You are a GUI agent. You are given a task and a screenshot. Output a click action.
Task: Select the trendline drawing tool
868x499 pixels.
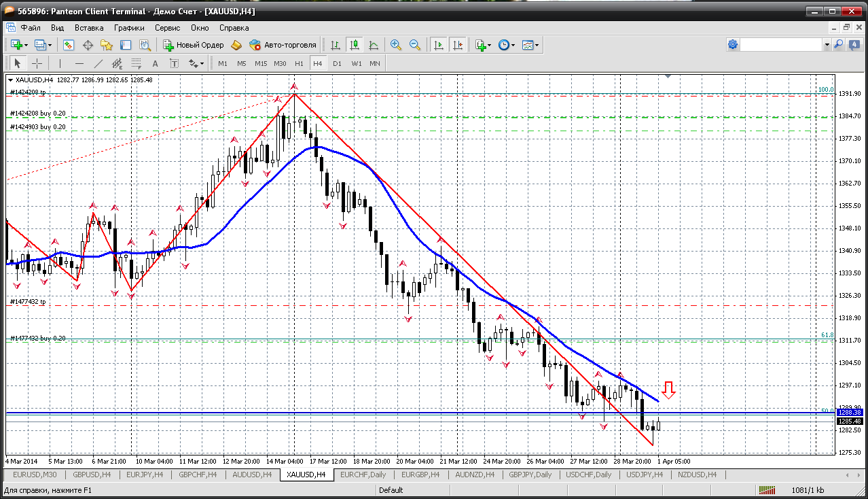point(98,63)
